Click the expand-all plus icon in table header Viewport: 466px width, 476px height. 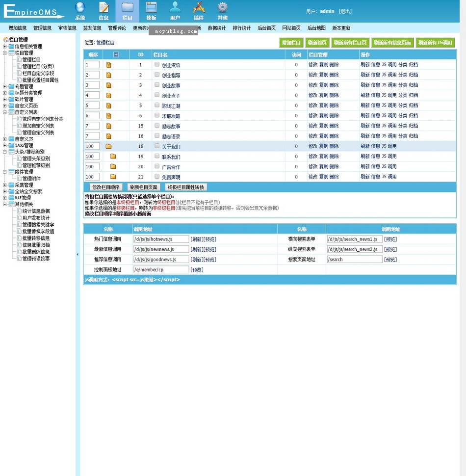(116, 54)
